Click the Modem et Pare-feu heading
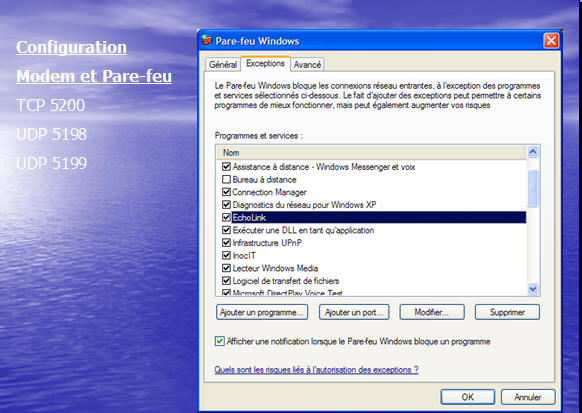582x413 pixels. 94,76
